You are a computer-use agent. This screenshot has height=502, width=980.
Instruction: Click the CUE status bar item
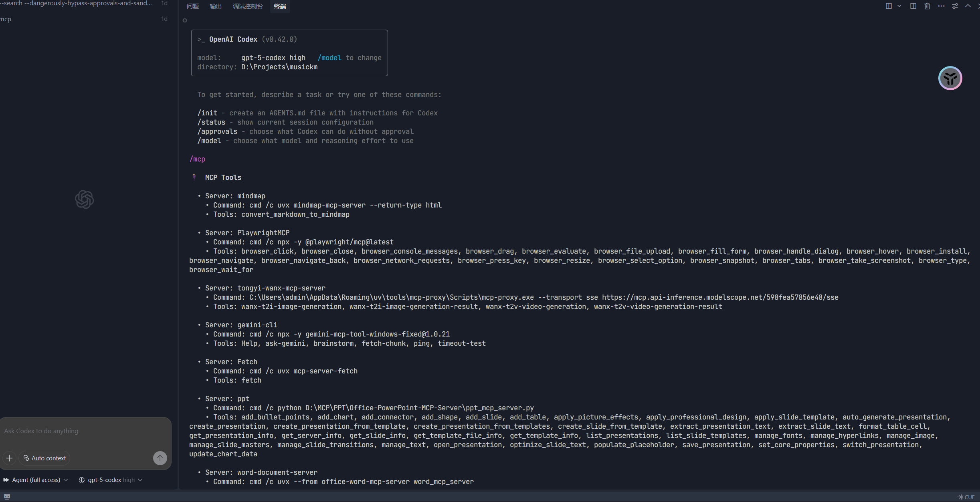[966, 497]
